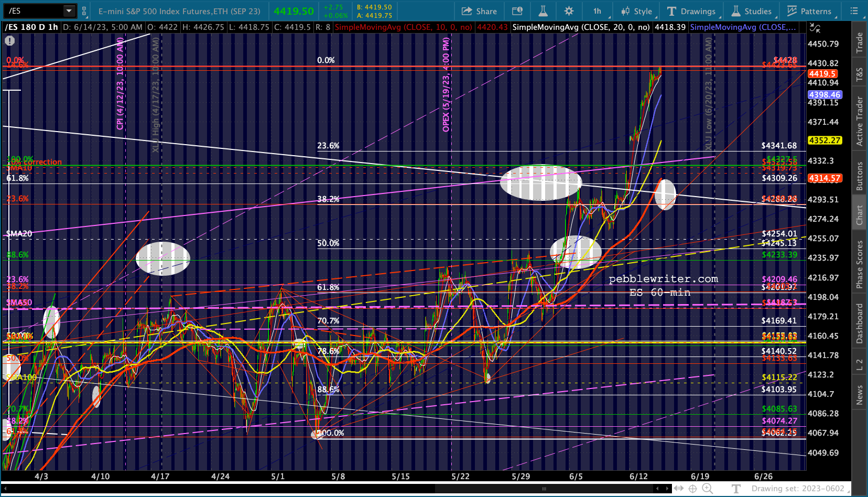Open the Dashboard sidebar tab
868x497 pixels.
pos(860,323)
